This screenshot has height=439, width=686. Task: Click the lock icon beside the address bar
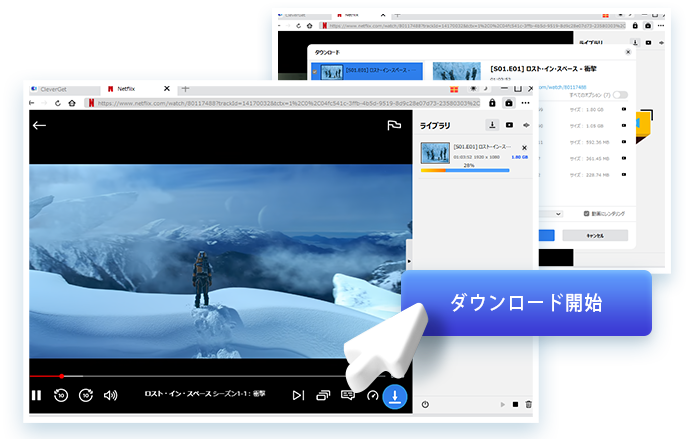click(492, 103)
